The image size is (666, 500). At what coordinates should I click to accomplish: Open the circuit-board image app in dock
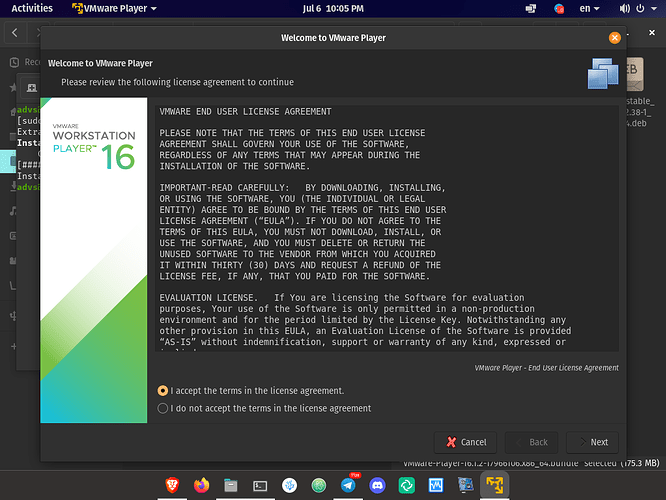click(466, 485)
